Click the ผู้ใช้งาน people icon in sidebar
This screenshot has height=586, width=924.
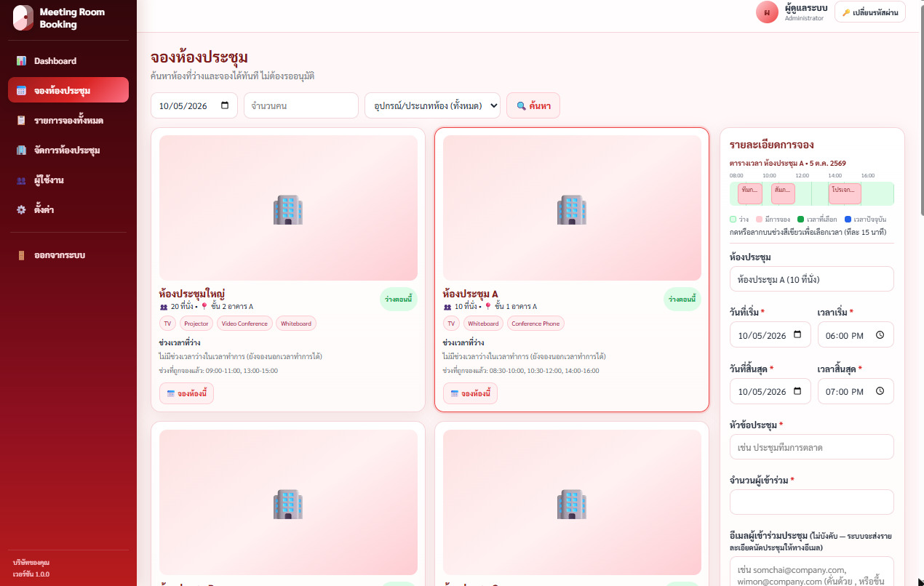click(22, 180)
